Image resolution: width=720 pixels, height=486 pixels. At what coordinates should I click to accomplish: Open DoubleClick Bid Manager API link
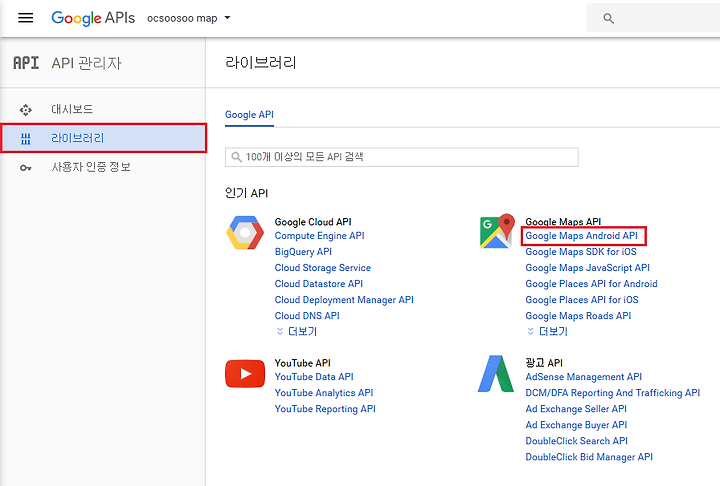tap(589, 457)
